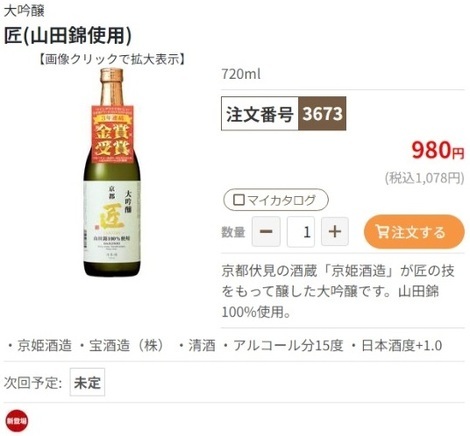
Task: Decrease quantity with the minus button
Action: (x=266, y=231)
